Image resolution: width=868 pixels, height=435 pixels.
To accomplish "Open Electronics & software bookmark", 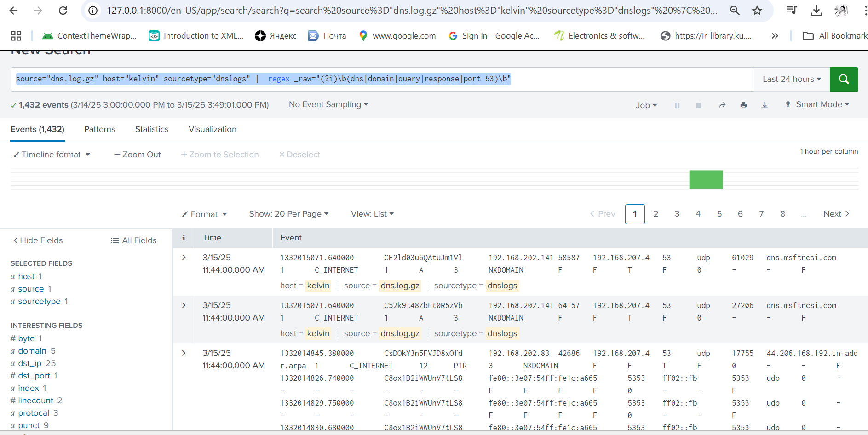I will tap(599, 36).
